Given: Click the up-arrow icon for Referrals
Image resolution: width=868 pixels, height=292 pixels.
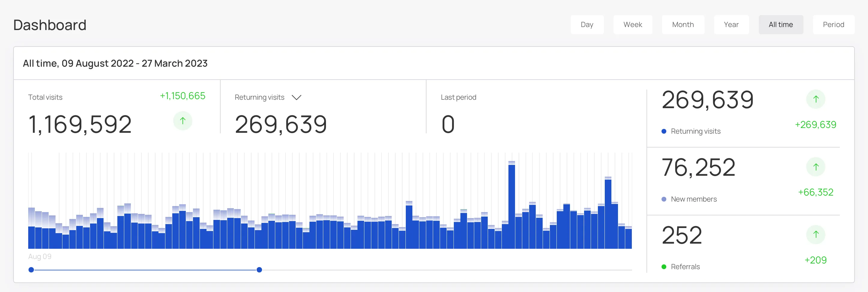Looking at the screenshot, I should [x=815, y=234].
